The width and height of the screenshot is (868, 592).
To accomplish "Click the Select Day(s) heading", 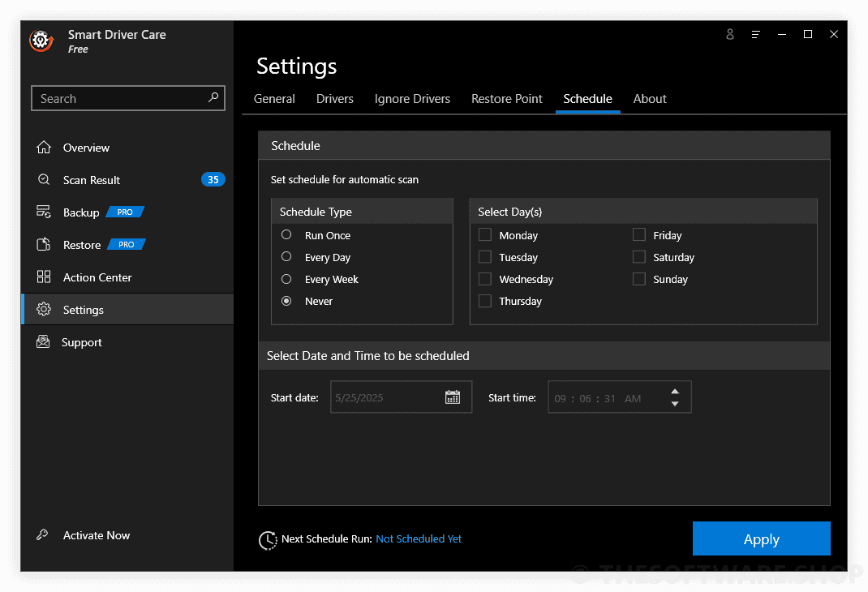I will [509, 212].
